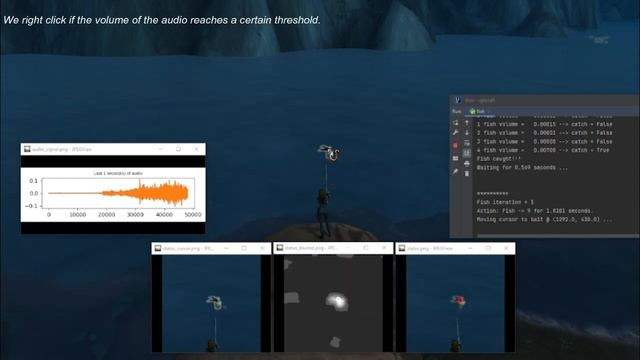Image resolution: width=640 pixels, height=360 pixels.
Task: Click the 'Waiting for' seconds console line
Action: tap(522, 168)
